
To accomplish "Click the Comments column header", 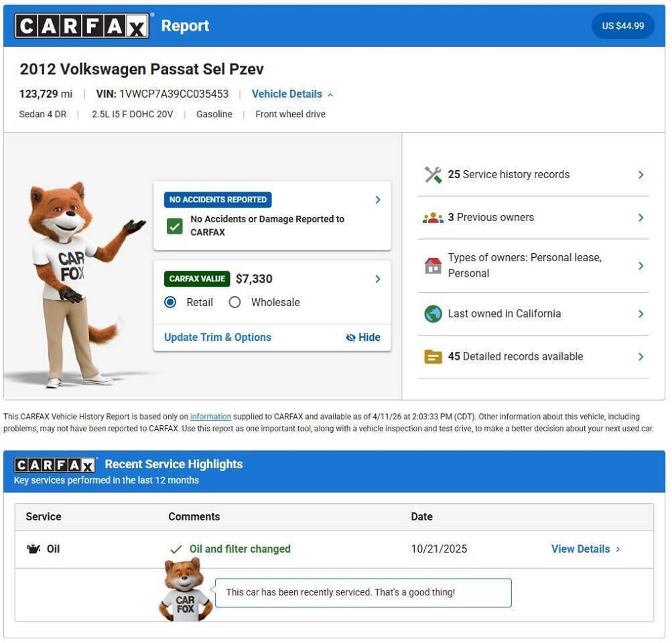I will click(x=194, y=517).
